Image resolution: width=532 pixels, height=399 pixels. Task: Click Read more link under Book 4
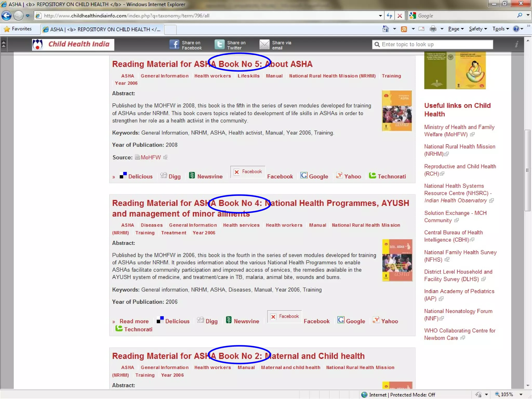(x=134, y=321)
